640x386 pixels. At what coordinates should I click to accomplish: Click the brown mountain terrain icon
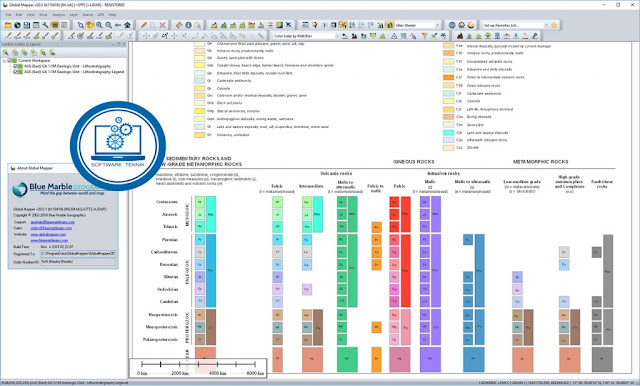pos(460,36)
